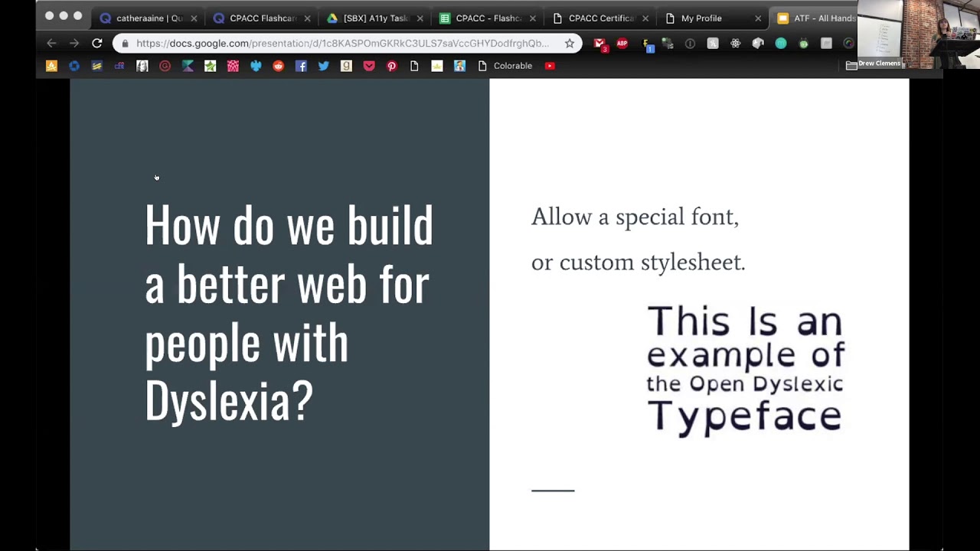Open the Adblock Plus extension
The height and width of the screenshot is (551, 980).
(x=622, y=44)
